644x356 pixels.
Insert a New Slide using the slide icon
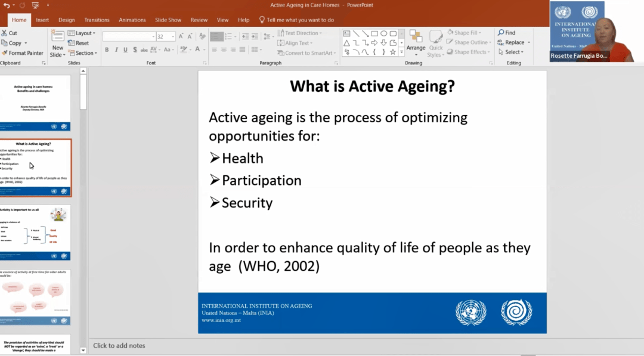coord(57,37)
